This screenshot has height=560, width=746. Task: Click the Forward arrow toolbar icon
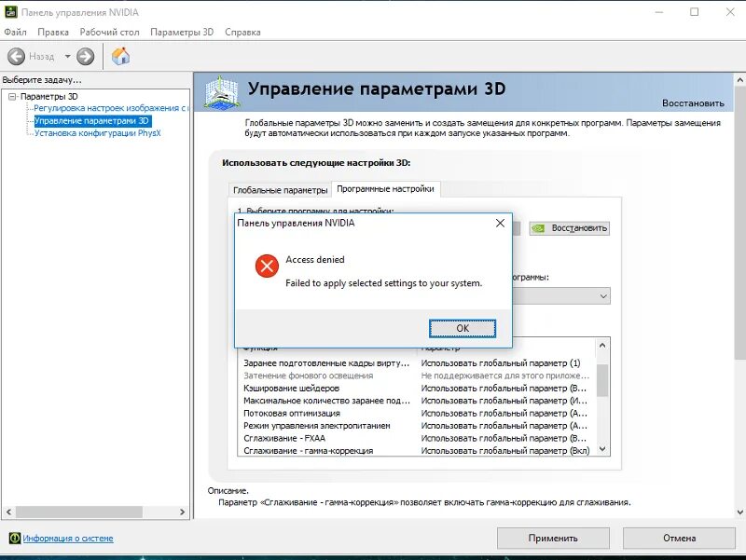pyautogui.click(x=86, y=57)
